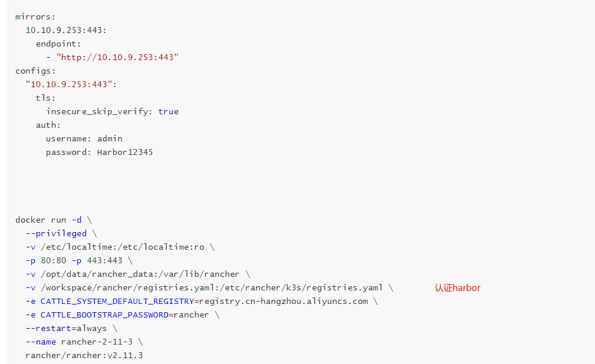Click the '--privileged' flag
The image size is (595, 364).
point(56,233)
